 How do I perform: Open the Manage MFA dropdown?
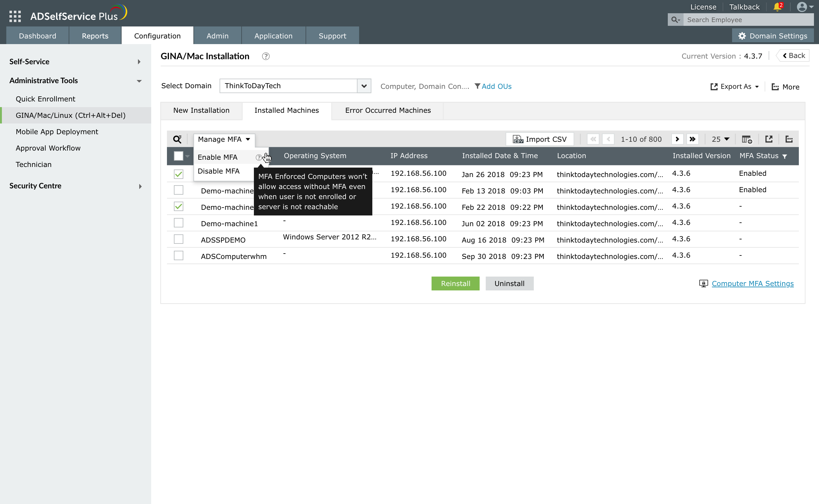point(223,139)
